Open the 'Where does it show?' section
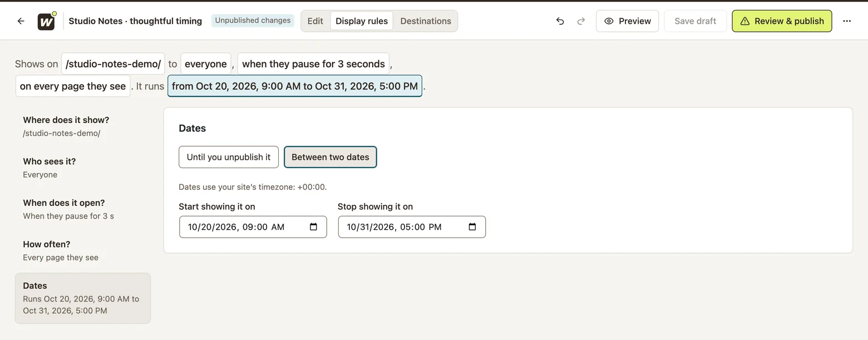Image resolution: width=868 pixels, height=340 pixels. click(x=82, y=126)
